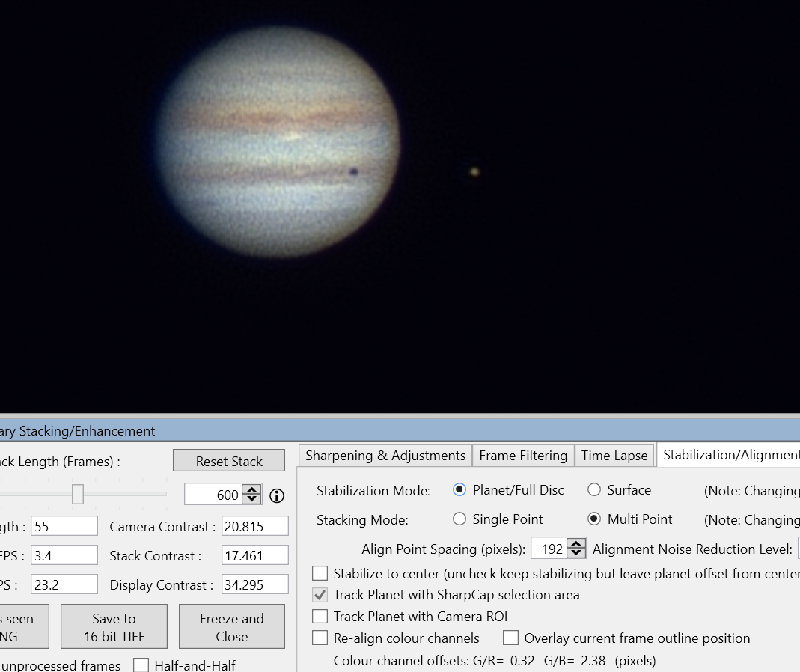Increase stack length with up arrow

(x=251, y=490)
